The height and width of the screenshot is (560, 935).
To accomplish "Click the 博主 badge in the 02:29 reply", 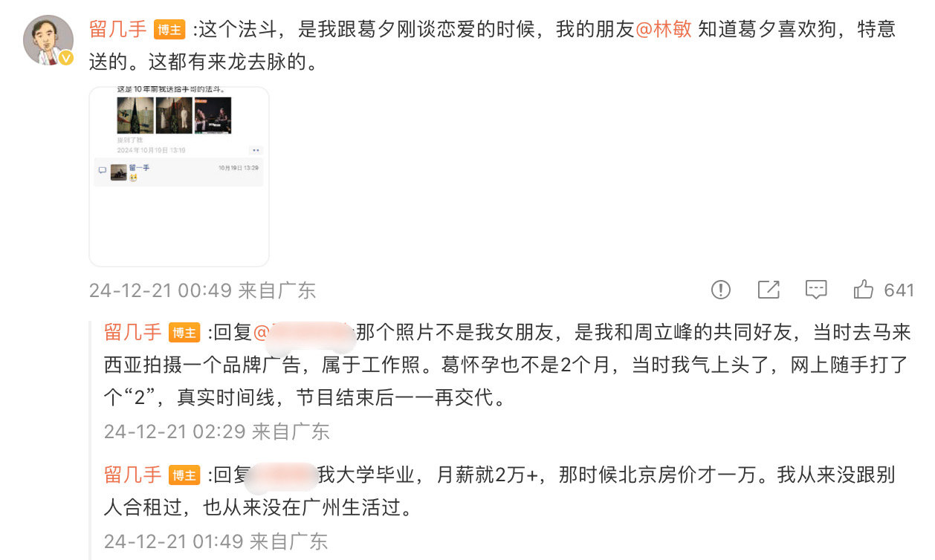I will (184, 333).
